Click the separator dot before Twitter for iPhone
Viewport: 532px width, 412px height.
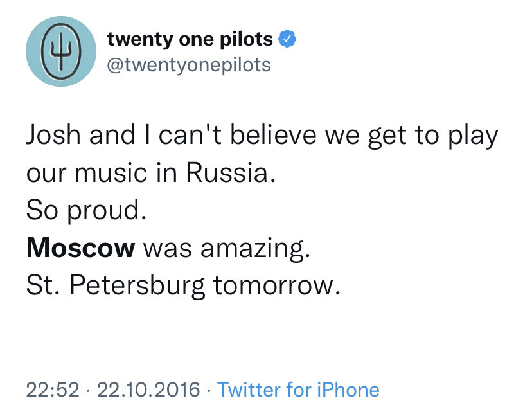[209, 390]
